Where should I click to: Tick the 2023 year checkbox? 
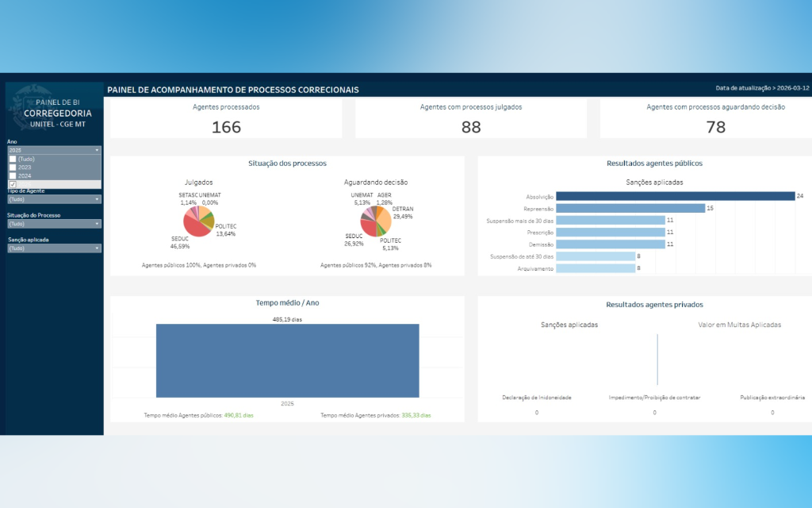[x=13, y=167]
